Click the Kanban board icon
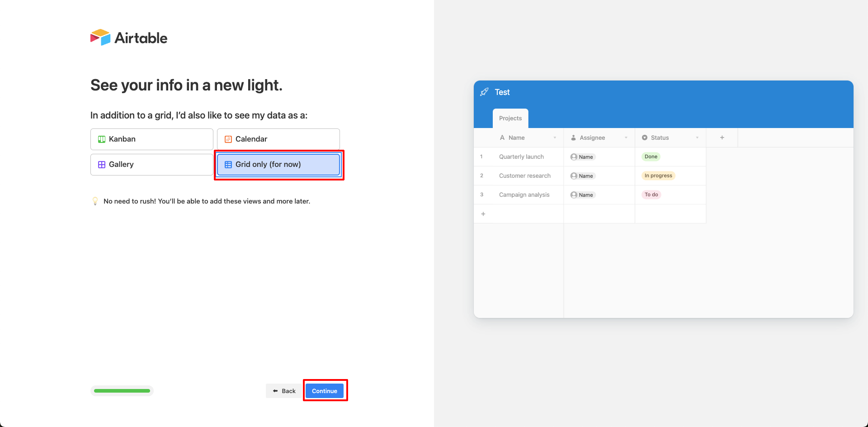 (x=102, y=139)
